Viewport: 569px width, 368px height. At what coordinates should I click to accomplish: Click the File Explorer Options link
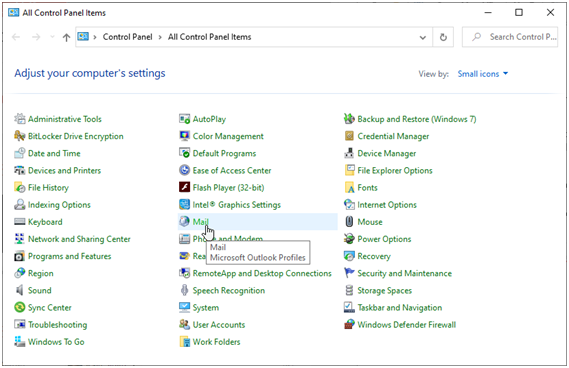tap(395, 170)
